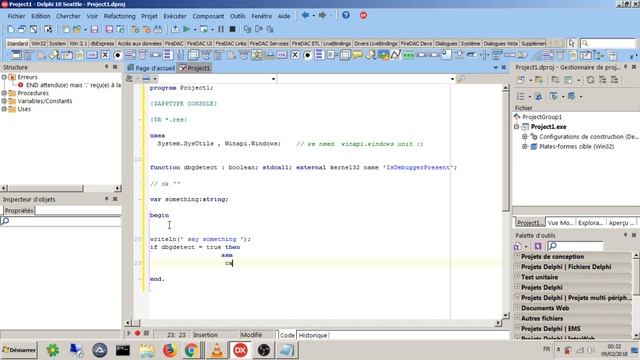The height and width of the screenshot is (360, 640).
Task: Collapse the Project1.exe node
Action: 516,127
